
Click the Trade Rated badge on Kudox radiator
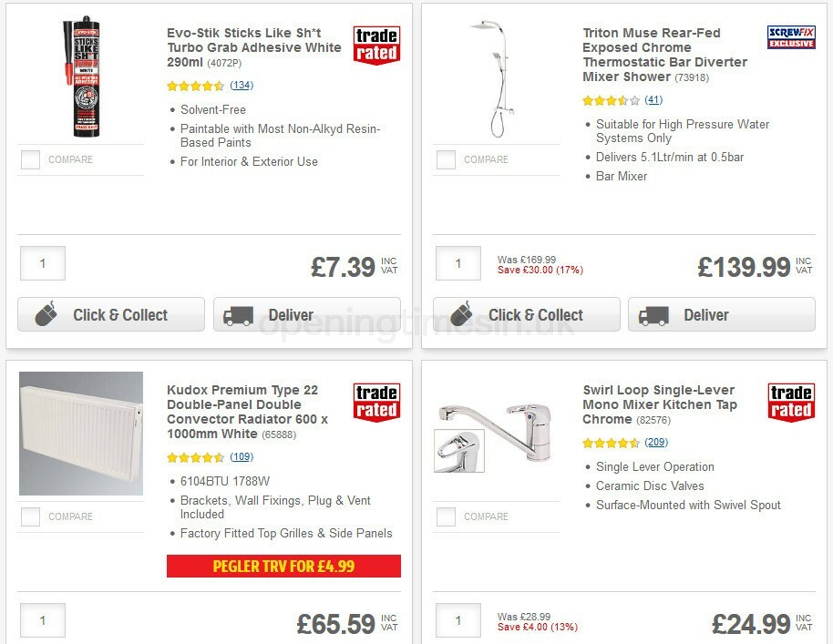[375, 400]
